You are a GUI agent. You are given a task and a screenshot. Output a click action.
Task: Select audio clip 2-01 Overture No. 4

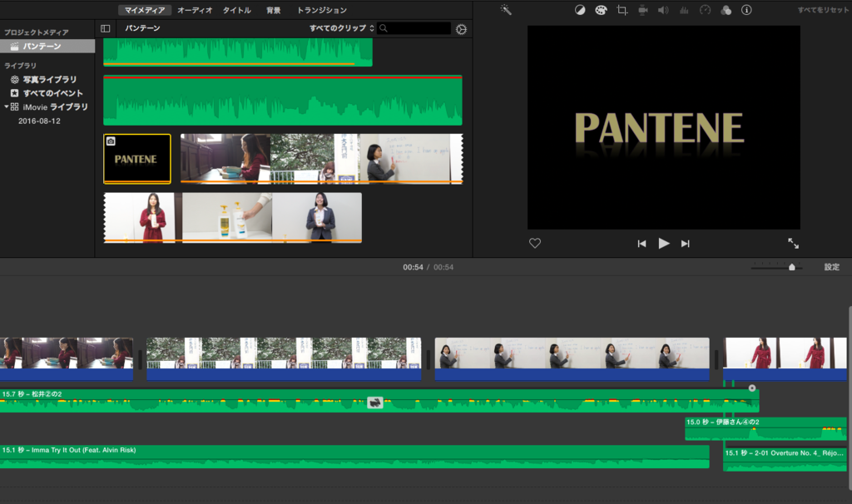click(785, 459)
